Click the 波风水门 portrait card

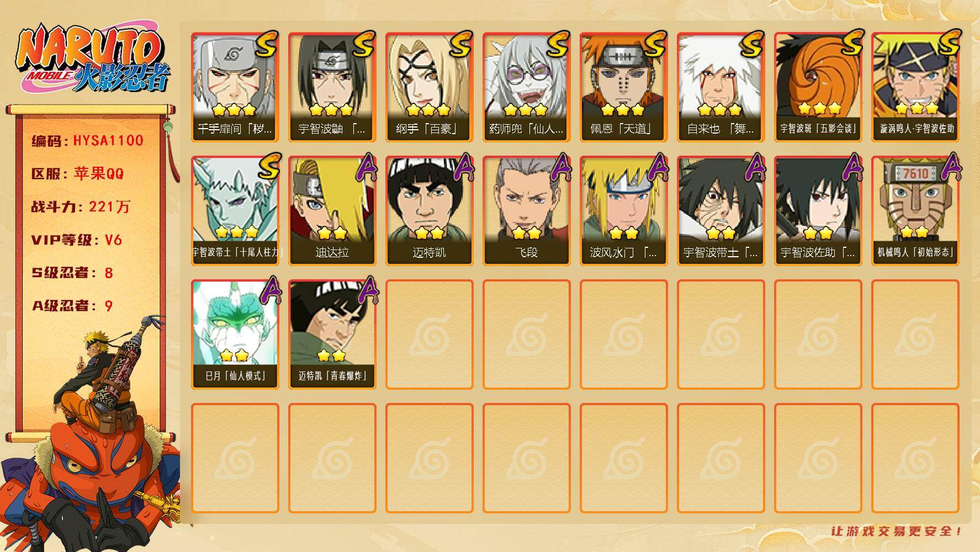pos(623,211)
